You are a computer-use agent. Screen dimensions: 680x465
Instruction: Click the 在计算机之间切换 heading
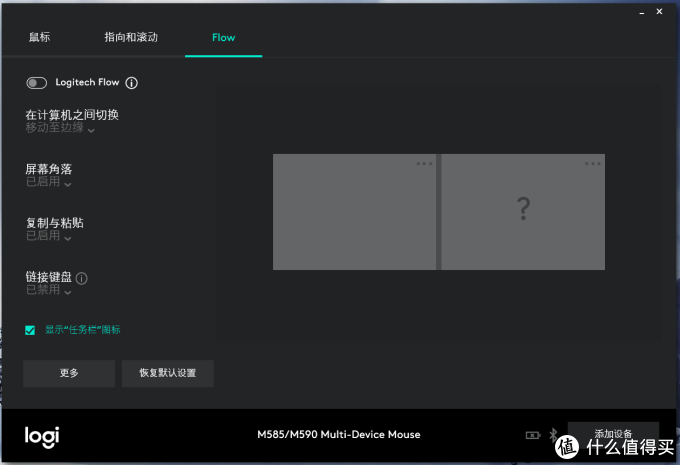click(x=72, y=115)
